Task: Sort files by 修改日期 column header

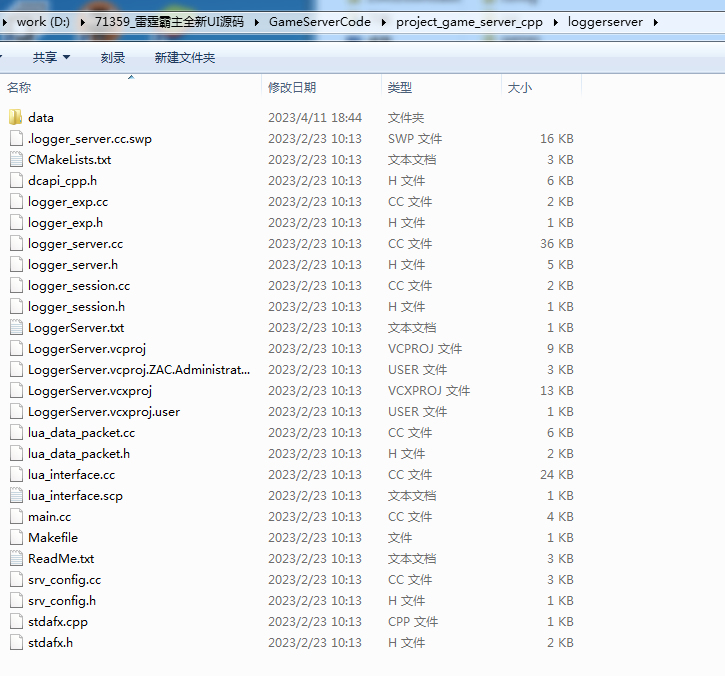Action: tap(292, 88)
